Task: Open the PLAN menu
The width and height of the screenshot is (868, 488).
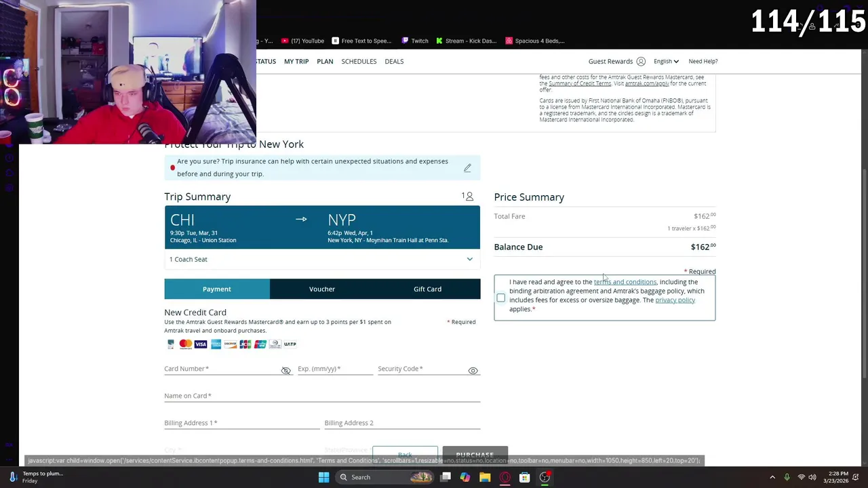Action: pos(325,61)
